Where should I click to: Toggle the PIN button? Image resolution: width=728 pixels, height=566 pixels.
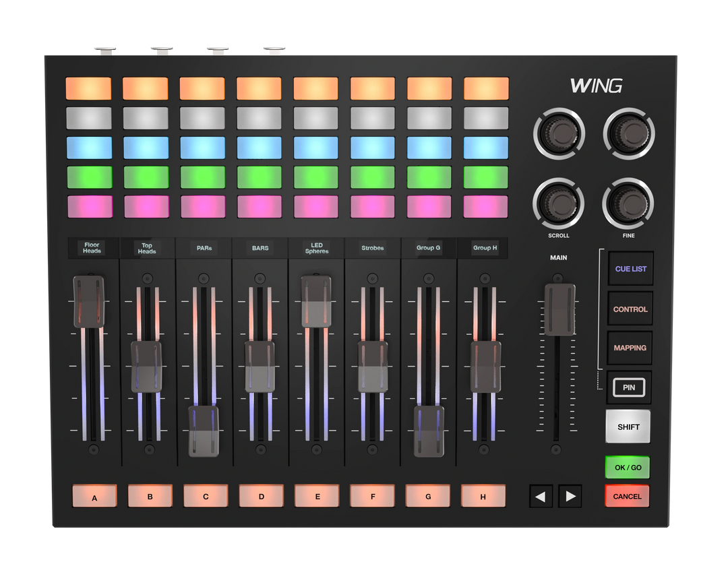[629, 387]
